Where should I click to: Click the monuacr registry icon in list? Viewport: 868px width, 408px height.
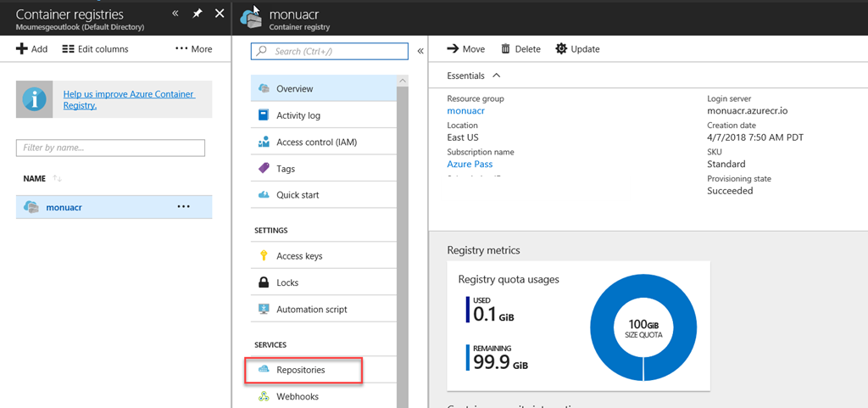point(31,207)
